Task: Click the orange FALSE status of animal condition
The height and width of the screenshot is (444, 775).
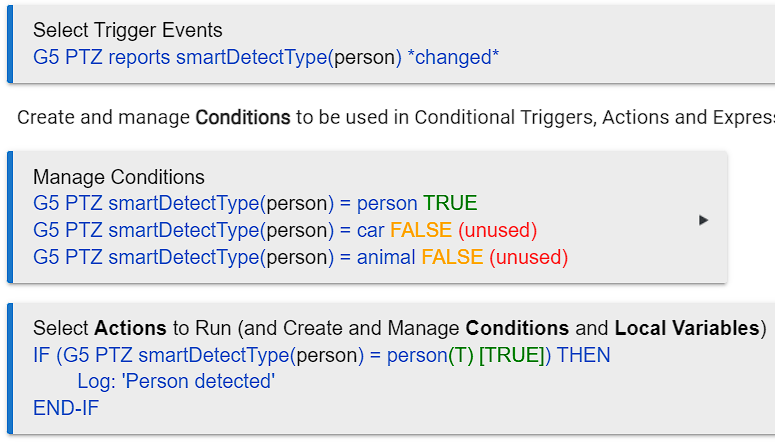Action: point(452,258)
